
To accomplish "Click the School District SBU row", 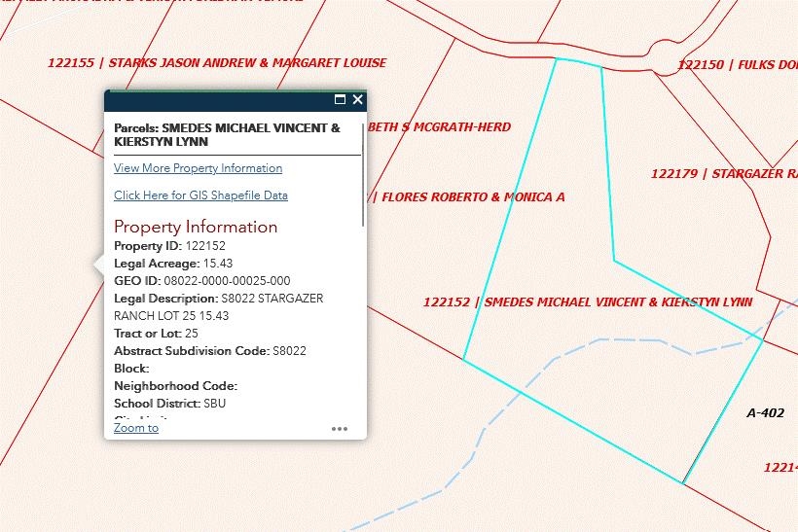I will (169, 404).
